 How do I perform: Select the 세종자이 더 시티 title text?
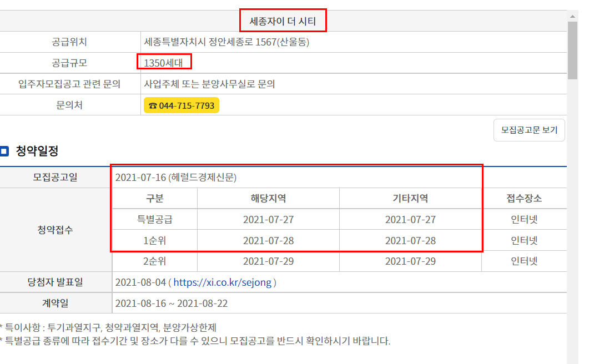click(x=283, y=22)
